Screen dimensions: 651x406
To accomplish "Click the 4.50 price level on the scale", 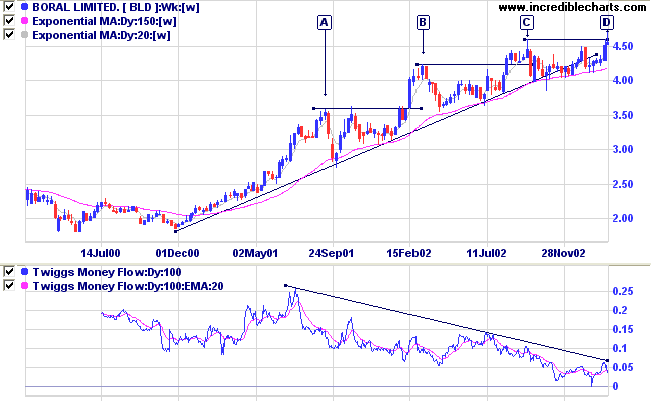I will [x=623, y=46].
